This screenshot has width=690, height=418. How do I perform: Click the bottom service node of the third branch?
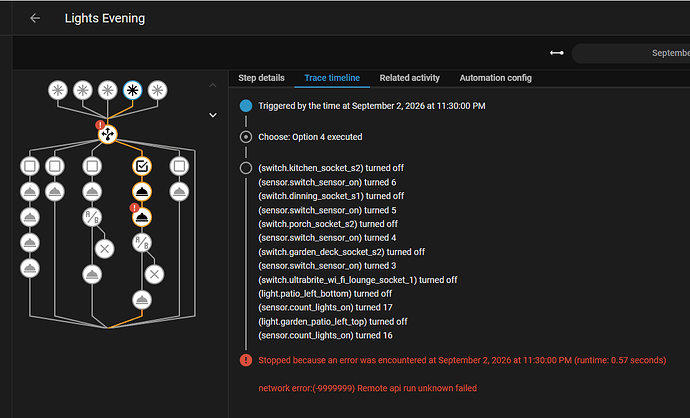(x=92, y=275)
